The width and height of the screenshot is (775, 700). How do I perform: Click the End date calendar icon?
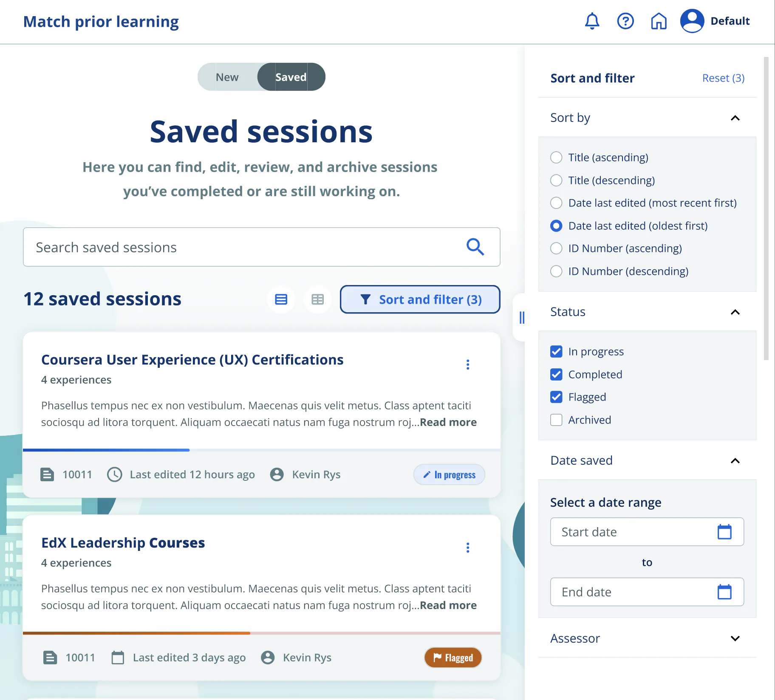pos(724,592)
